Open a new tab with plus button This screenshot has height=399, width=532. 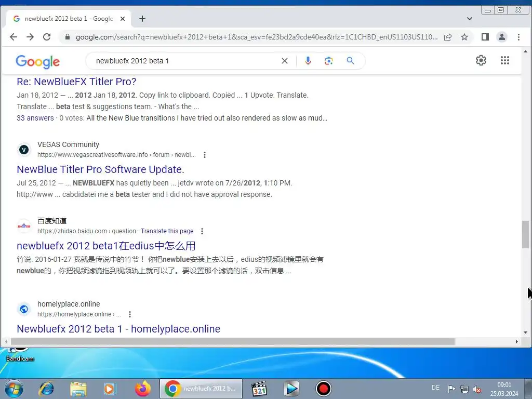point(142,19)
